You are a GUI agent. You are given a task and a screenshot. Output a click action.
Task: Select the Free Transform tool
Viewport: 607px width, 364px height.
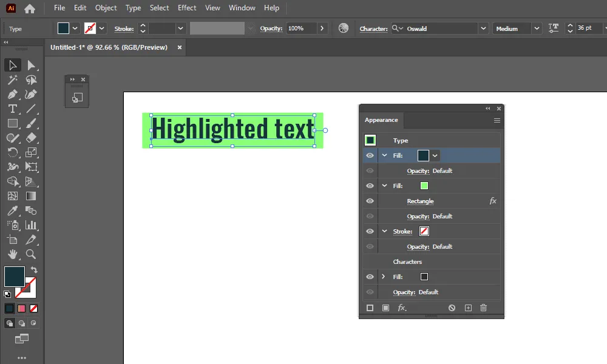31,167
